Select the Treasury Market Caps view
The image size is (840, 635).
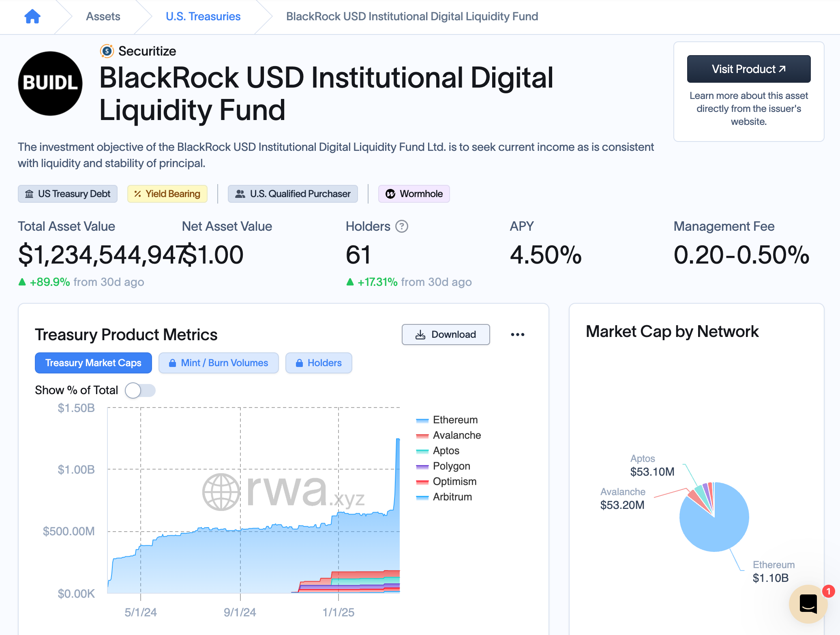click(x=93, y=363)
